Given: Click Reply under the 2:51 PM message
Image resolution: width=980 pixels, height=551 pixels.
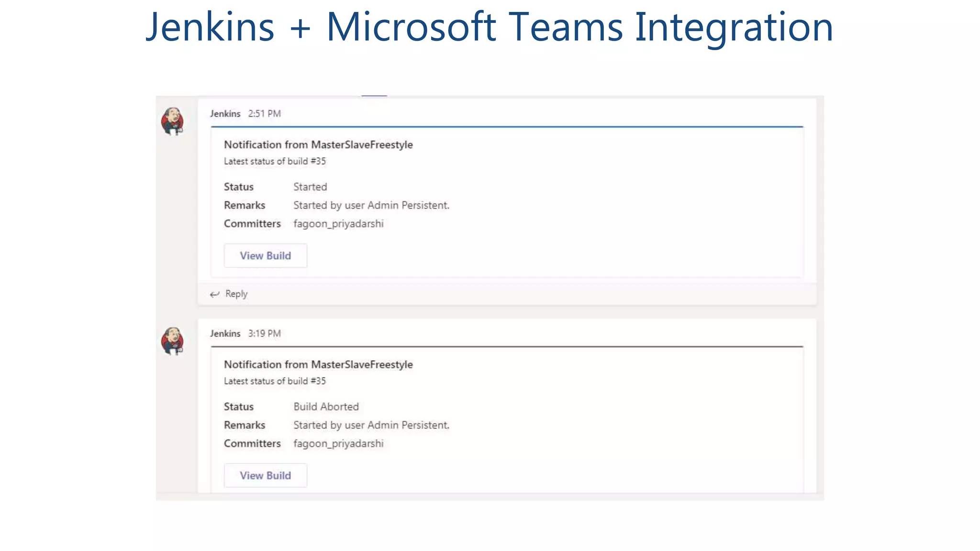Looking at the screenshot, I should pyautogui.click(x=236, y=294).
